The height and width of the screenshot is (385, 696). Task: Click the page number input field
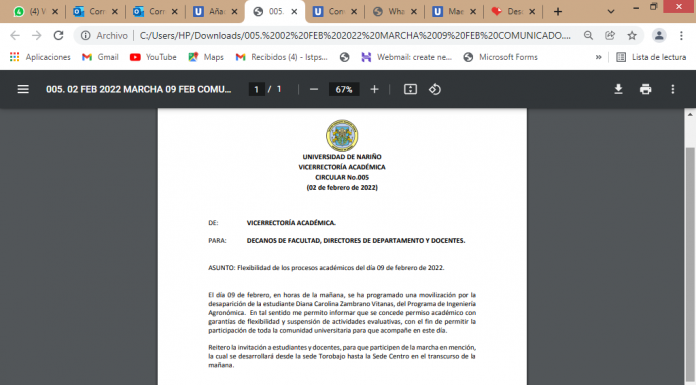click(x=256, y=89)
